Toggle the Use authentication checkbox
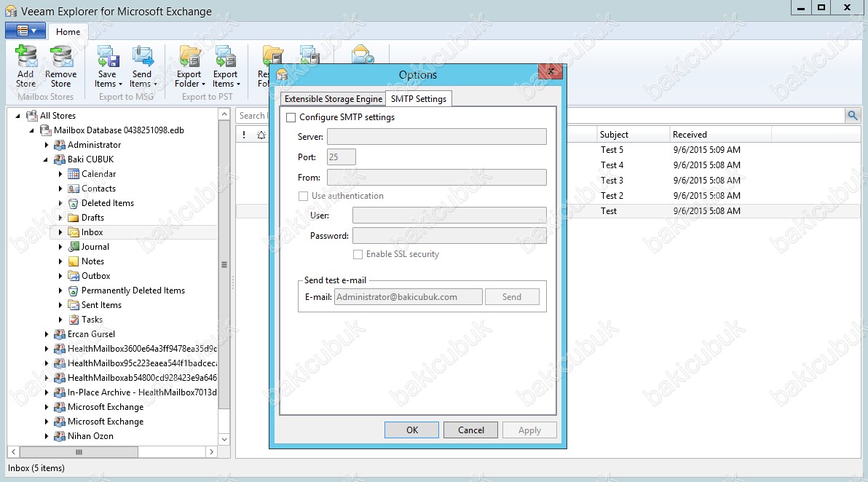This screenshot has width=868, height=482. [304, 196]
